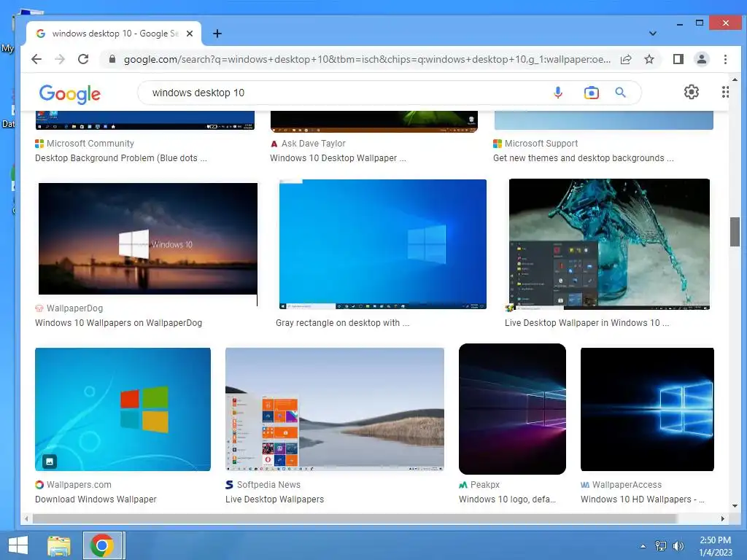Open Chrome profile avatar

coord(701,59)
